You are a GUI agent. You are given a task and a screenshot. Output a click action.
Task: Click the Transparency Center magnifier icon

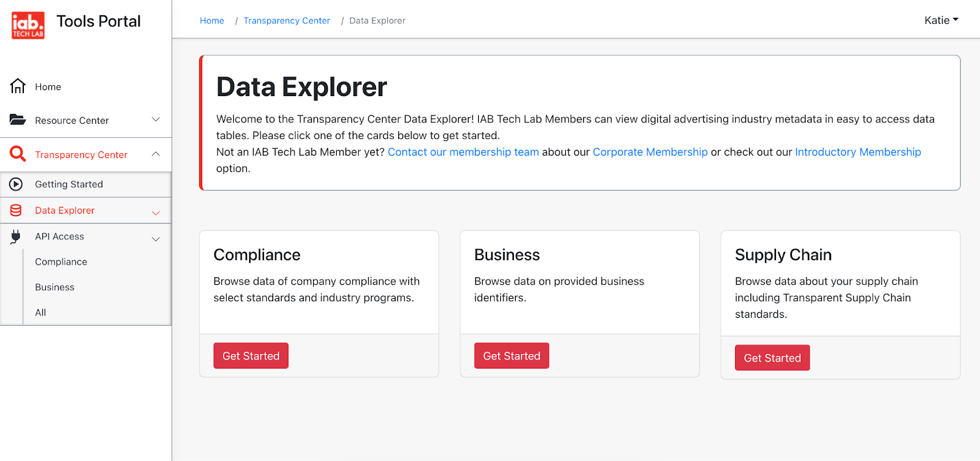[18, 154]
